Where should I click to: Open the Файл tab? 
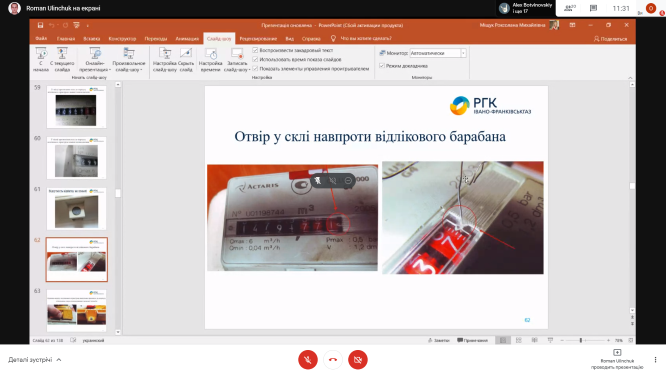tap(41, 39)
